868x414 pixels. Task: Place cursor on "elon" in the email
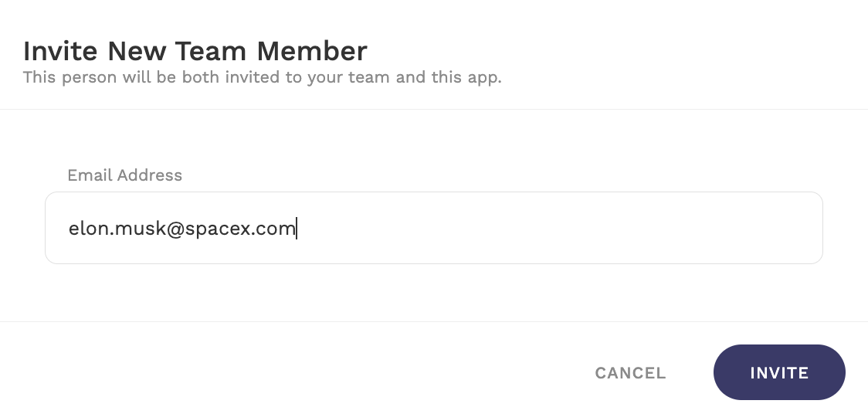(89, 229)
